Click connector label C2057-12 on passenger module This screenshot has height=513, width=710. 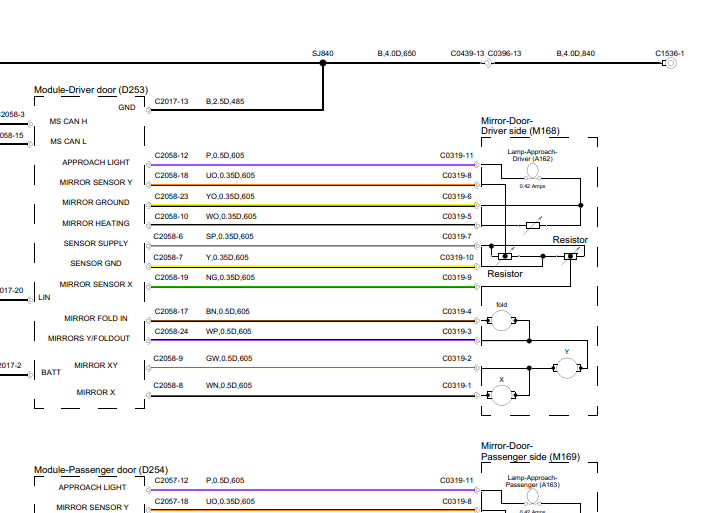click(x=171, y=480)
